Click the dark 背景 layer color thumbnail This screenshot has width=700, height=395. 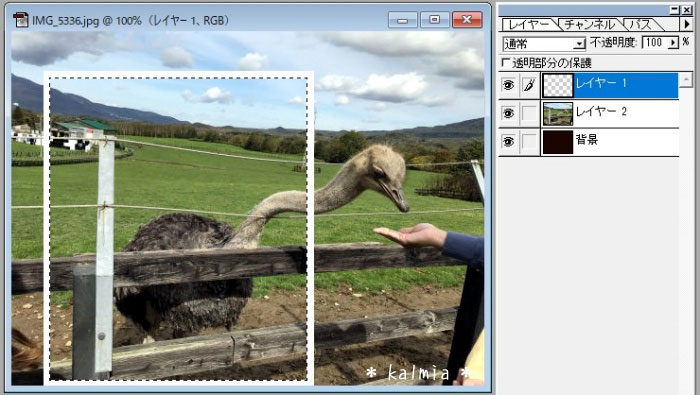point(558,142)
